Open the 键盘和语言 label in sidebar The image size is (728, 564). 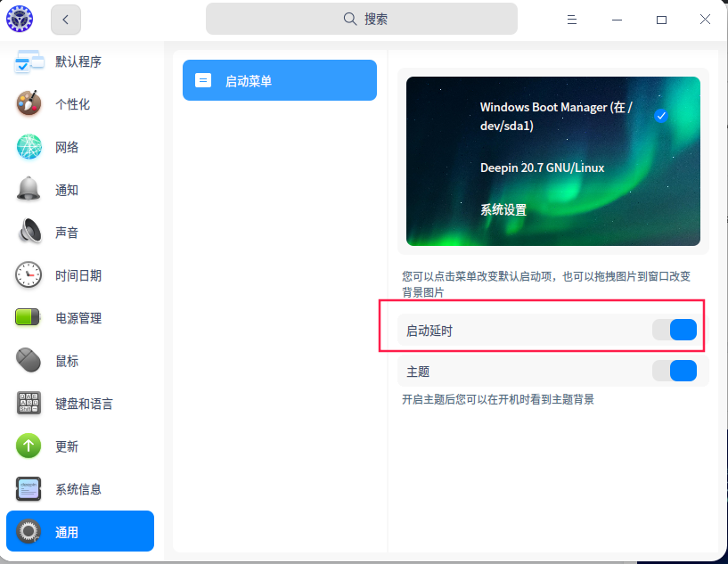point(84,404)
